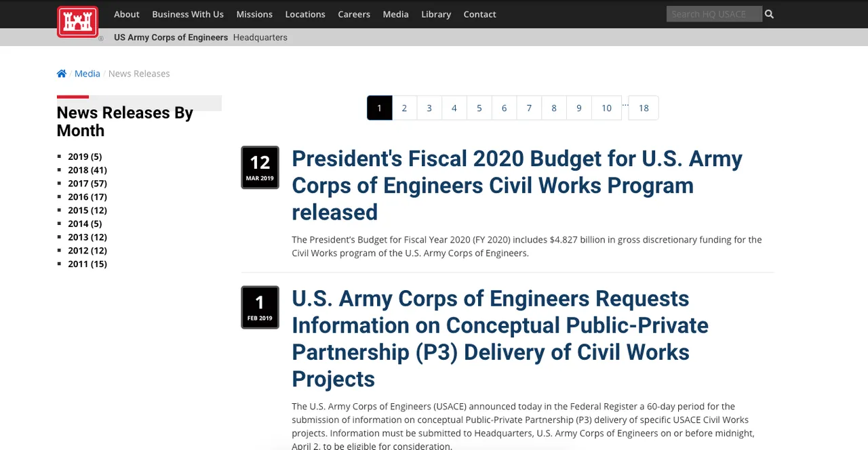Open the P3 Delivery Requests Information article
This screenshot has height=450, width=868.
pyautogui.click(x=500, y=338)
